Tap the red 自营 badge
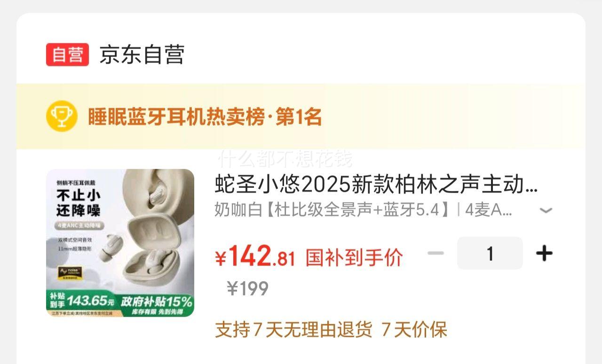 (67, 54)
